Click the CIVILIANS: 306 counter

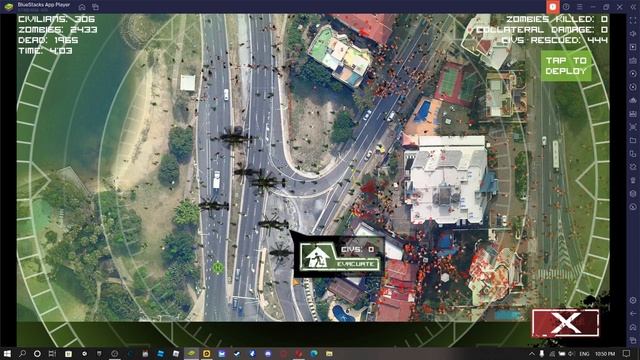pos(56,19)
